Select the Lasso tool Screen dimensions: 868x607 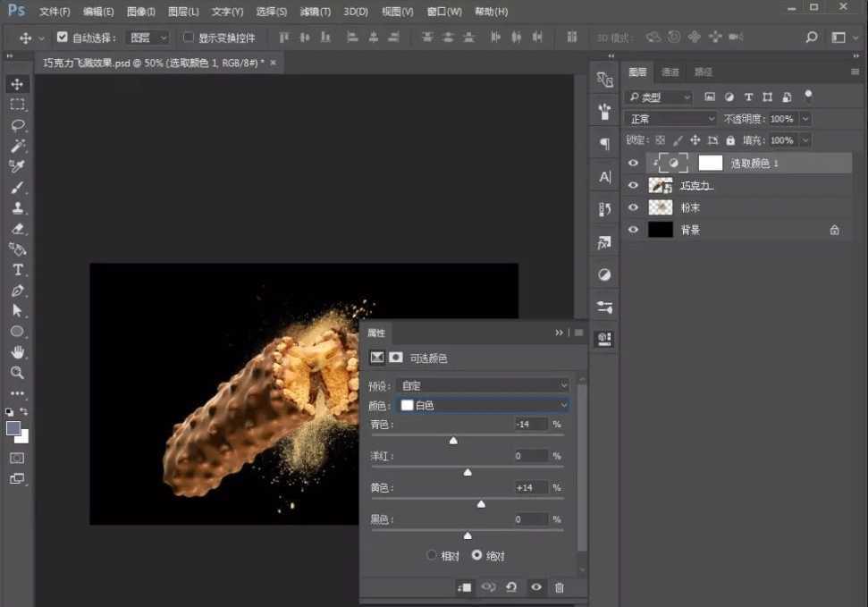[17, 125]
